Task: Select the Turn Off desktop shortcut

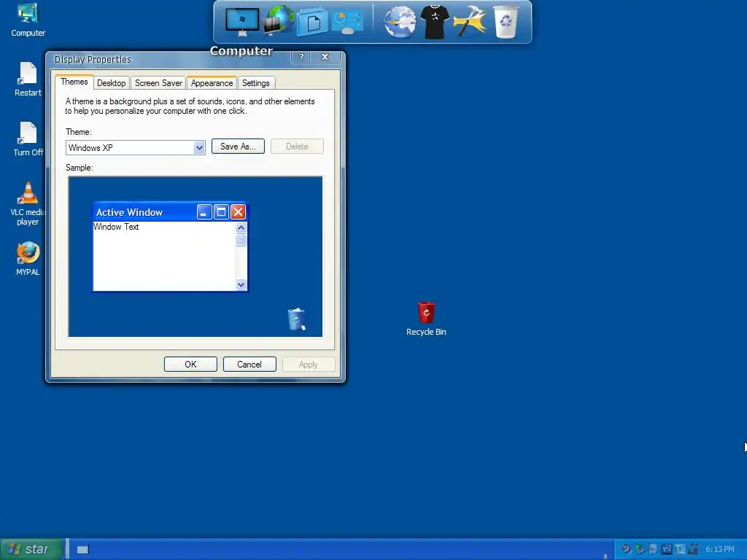Action: pos(28,139)
